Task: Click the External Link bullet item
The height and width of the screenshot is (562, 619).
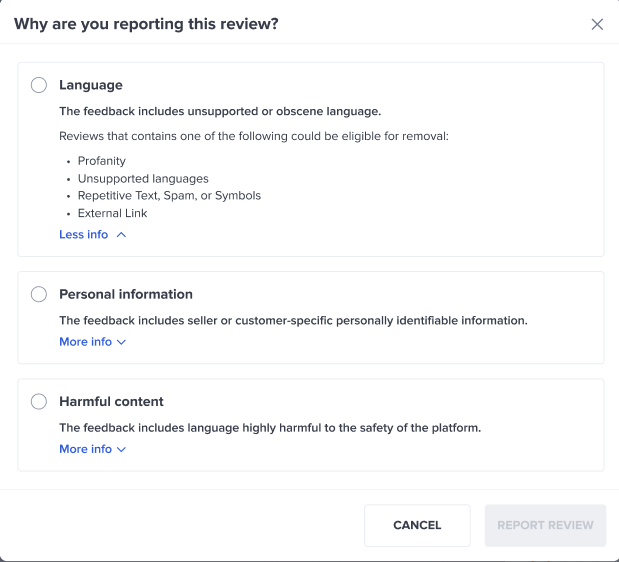Action: (112, 213)
